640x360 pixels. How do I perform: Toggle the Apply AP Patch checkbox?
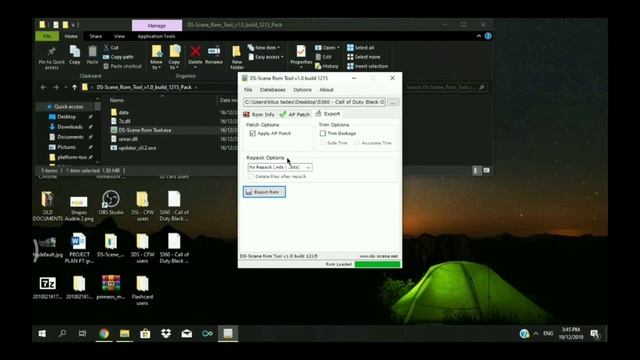click(x=253, y=133)
